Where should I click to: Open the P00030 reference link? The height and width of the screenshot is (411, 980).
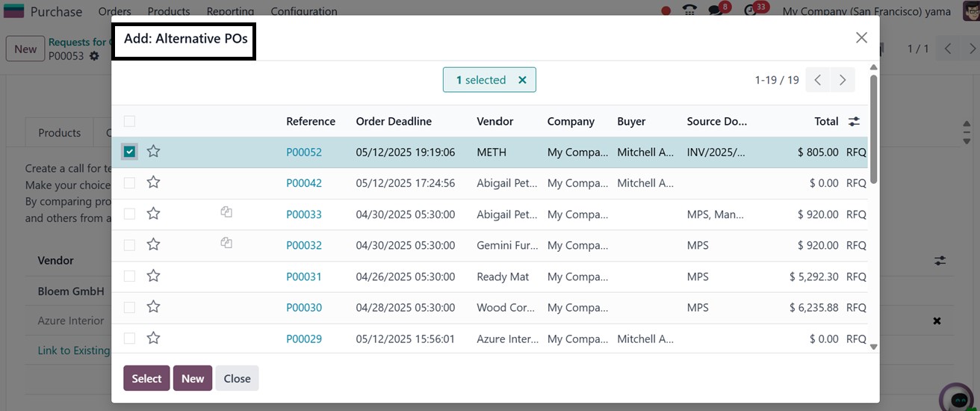point(303,308)
